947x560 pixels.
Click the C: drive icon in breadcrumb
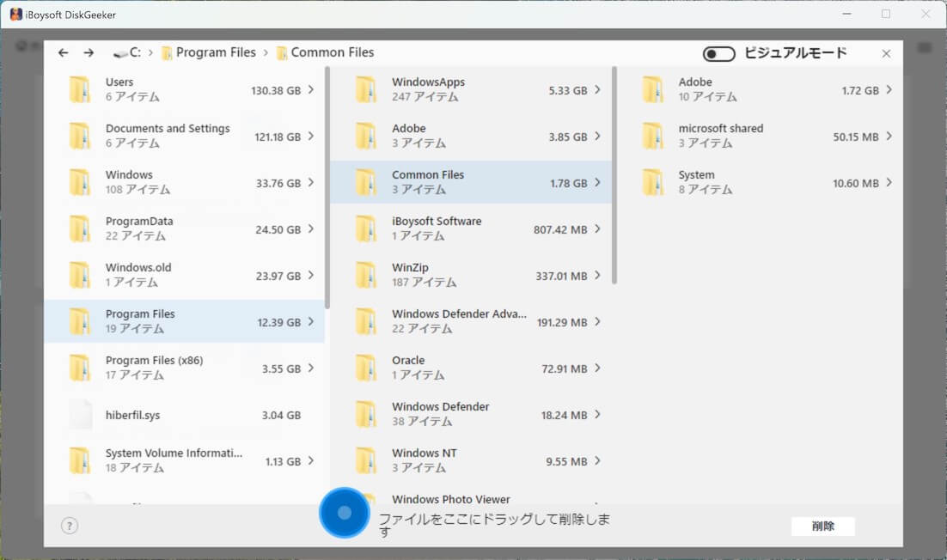(121, 53)
